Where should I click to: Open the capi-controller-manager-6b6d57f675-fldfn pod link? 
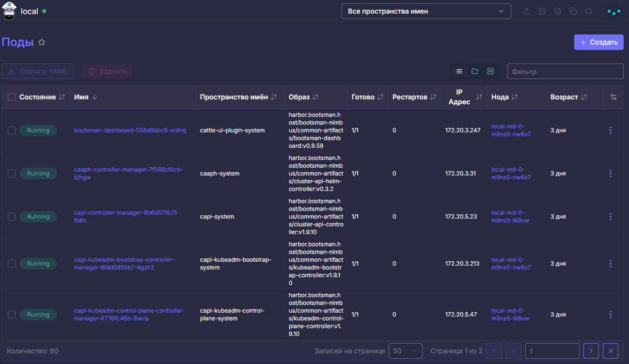(127, 217)
